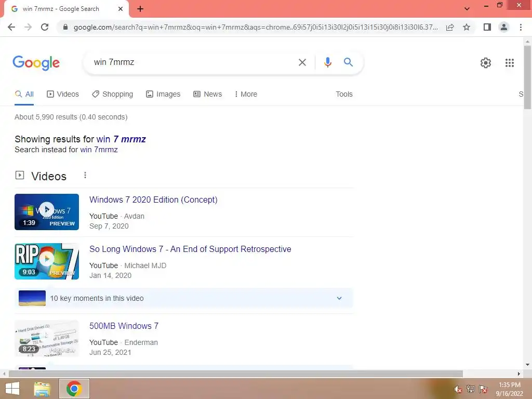Open Chrome three-dot menu
The width and height of the screenshot is (532, 399).
[521, 27]
